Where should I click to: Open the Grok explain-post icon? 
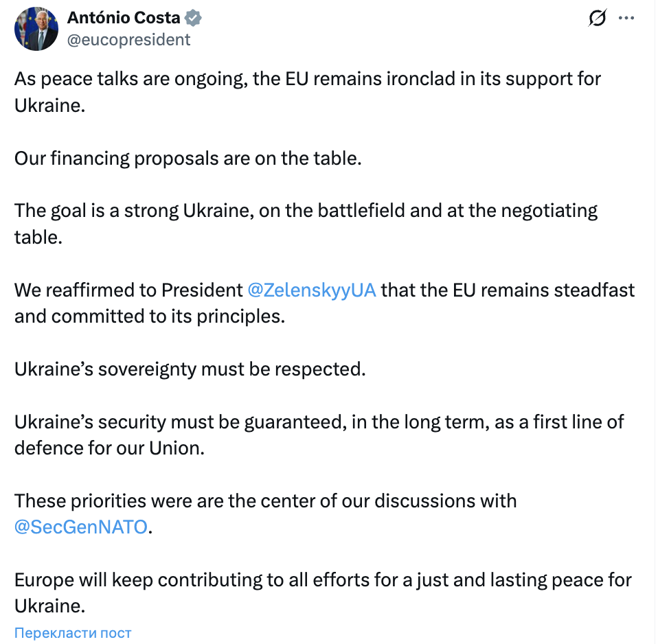point(598,19)
